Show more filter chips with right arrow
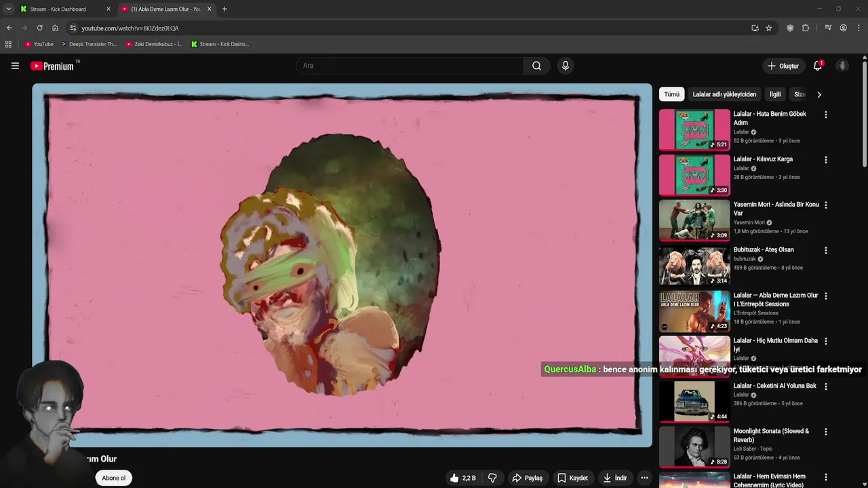This screenshot has width=868, height=488. coord(819,94)
